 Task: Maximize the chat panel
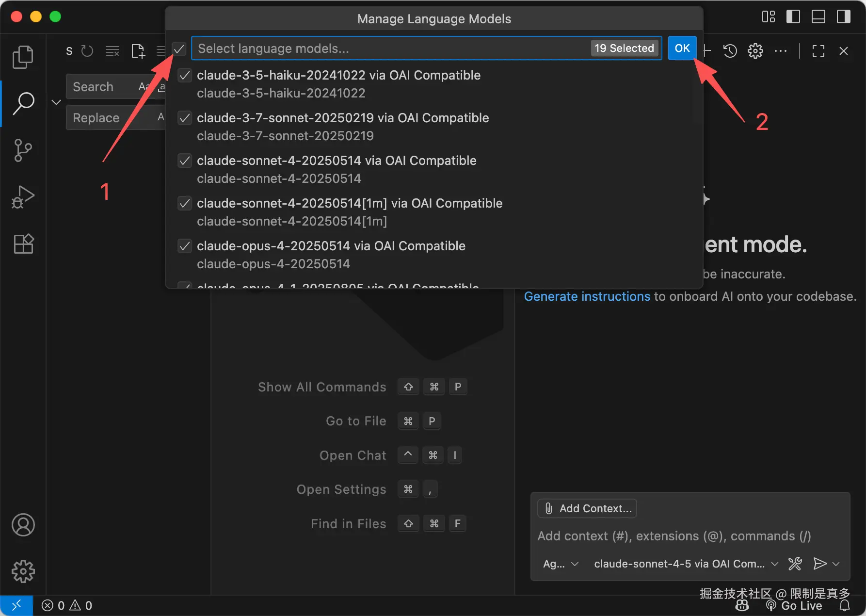(x=818, y=51)
